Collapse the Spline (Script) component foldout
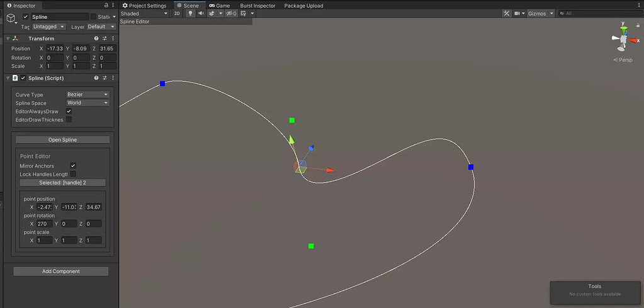The image size is (644, 308). [8, 78]
